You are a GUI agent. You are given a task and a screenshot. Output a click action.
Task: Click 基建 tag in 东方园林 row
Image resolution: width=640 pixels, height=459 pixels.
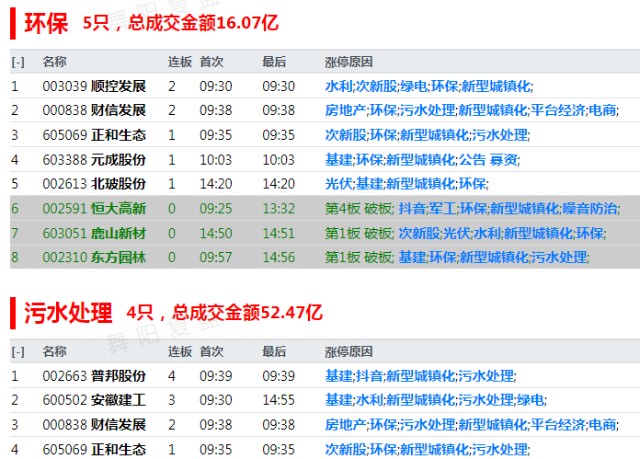point(412,257)
